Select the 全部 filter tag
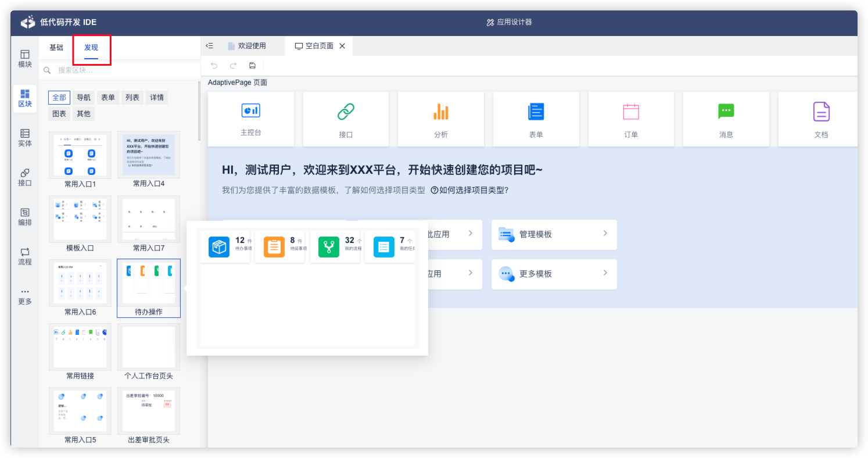The height and width of the screenshot is (458, 868). tap(59, 98)
